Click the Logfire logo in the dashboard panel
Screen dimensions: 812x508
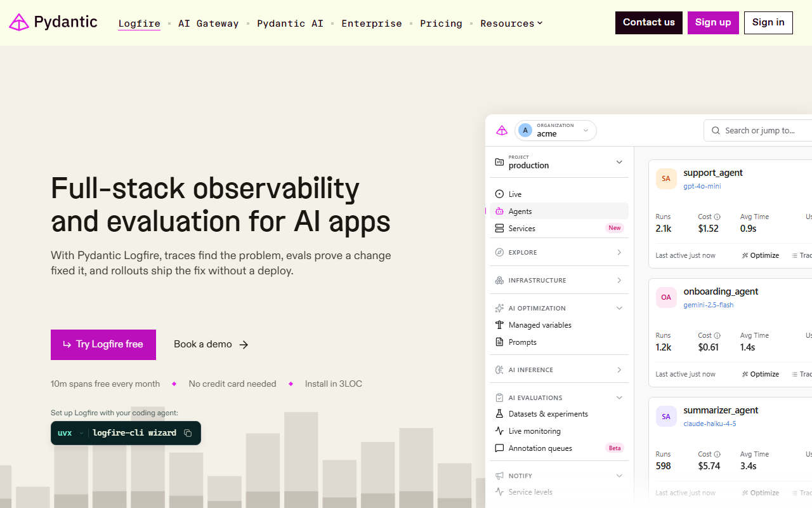(502, 131)
